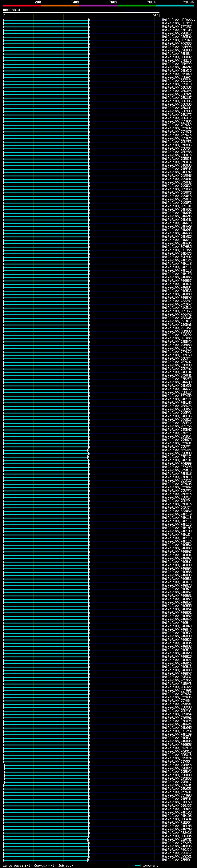Select hit label UniRef100_A4QL86
The width and height of the screenshot is (197, 868).
(x=177, y=416)
